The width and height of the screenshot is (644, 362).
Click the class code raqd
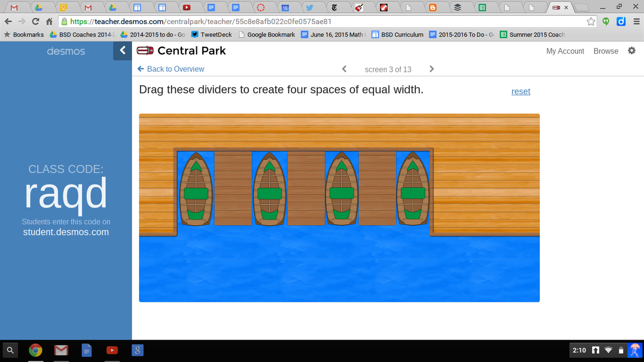(x=66, y=194)
